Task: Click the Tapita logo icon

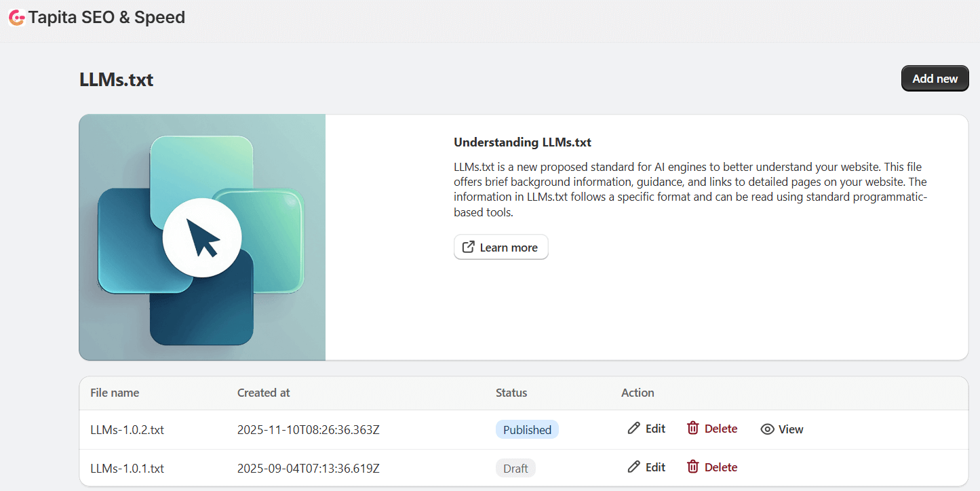Action: 16,18
